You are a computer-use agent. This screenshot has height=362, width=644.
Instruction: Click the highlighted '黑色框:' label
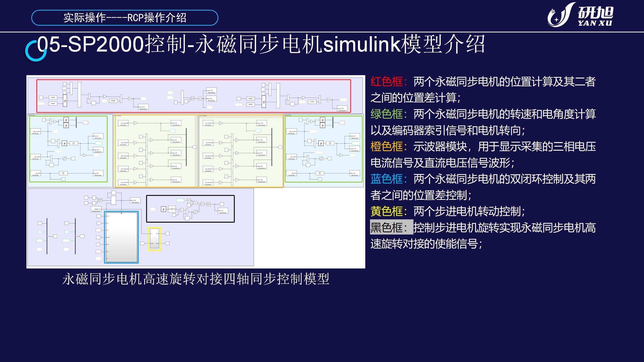(x=391, y=227)
